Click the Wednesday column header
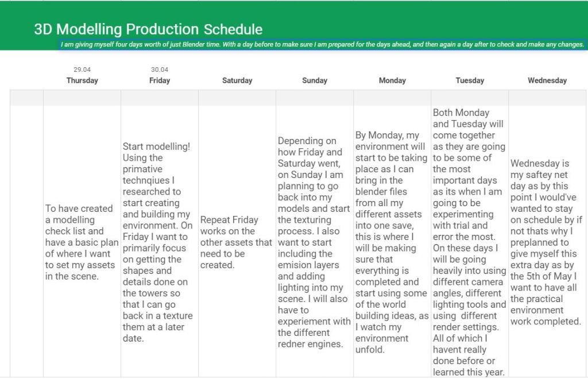 pos(547,81)
